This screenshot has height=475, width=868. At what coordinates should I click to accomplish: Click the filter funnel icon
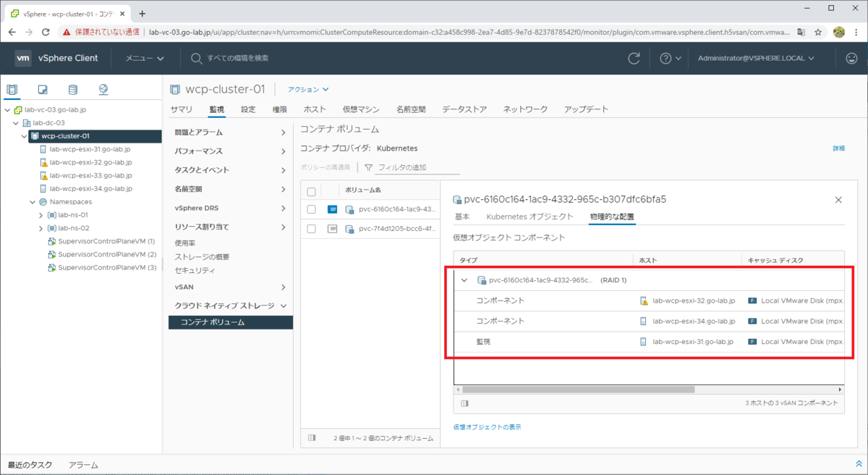368,167
